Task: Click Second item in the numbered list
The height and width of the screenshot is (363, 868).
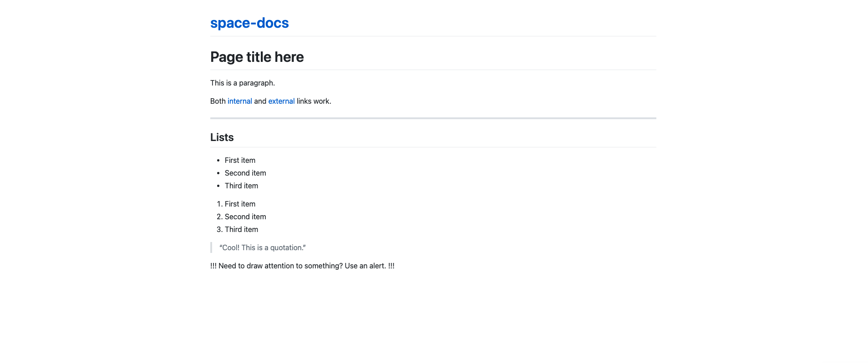Action: tap(245, 217)
